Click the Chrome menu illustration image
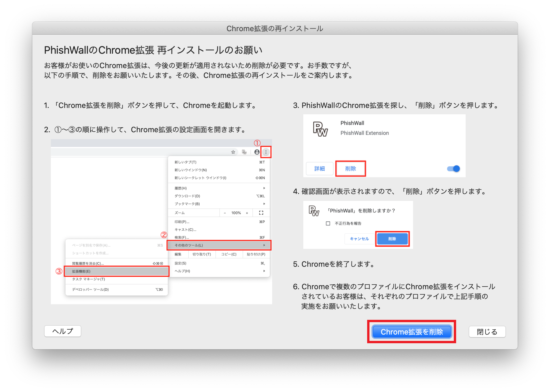The height and width of the screenshot is (392, 550). [161, 222]
